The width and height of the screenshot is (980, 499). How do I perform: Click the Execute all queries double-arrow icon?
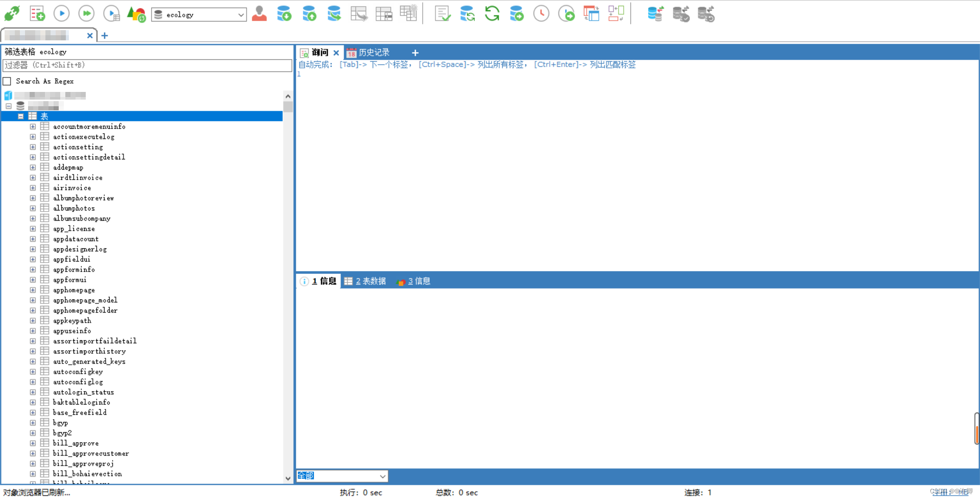tap(86, 14)
